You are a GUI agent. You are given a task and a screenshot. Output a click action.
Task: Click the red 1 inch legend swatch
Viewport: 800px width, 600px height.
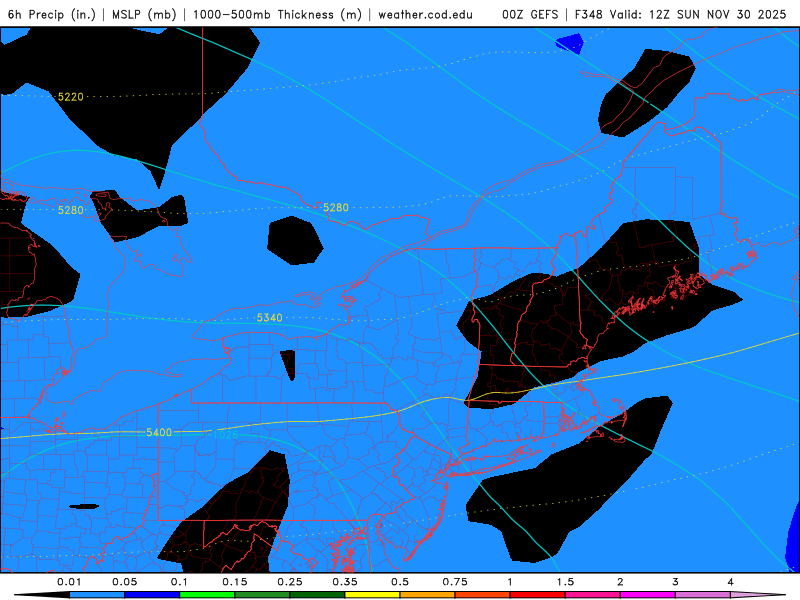pyautogui.click(x=538, y=595)
